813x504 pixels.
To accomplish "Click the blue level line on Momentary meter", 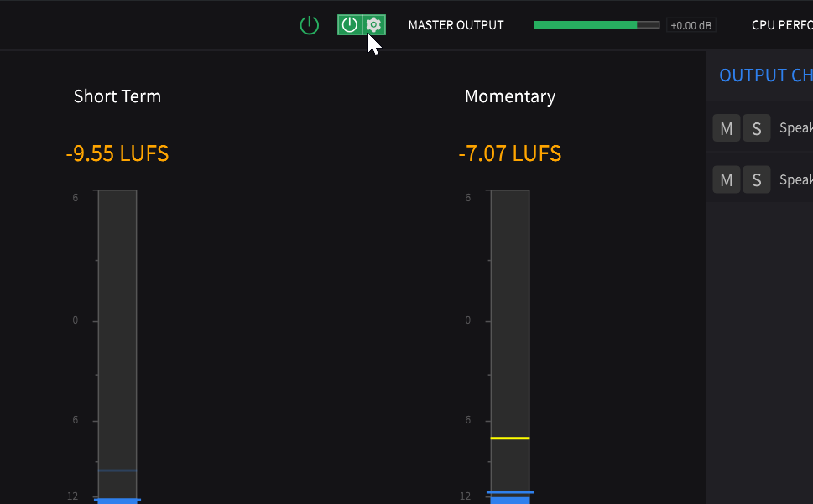I will (509, 492).
